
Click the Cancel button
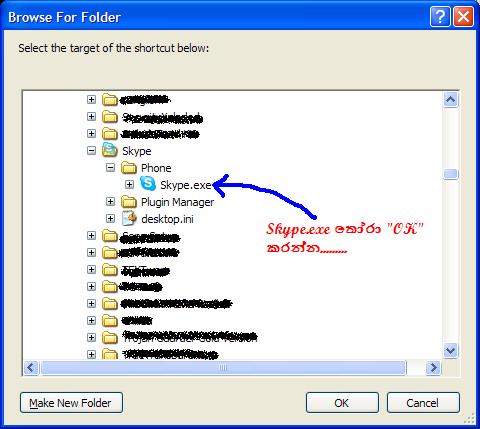pos(423,403)
